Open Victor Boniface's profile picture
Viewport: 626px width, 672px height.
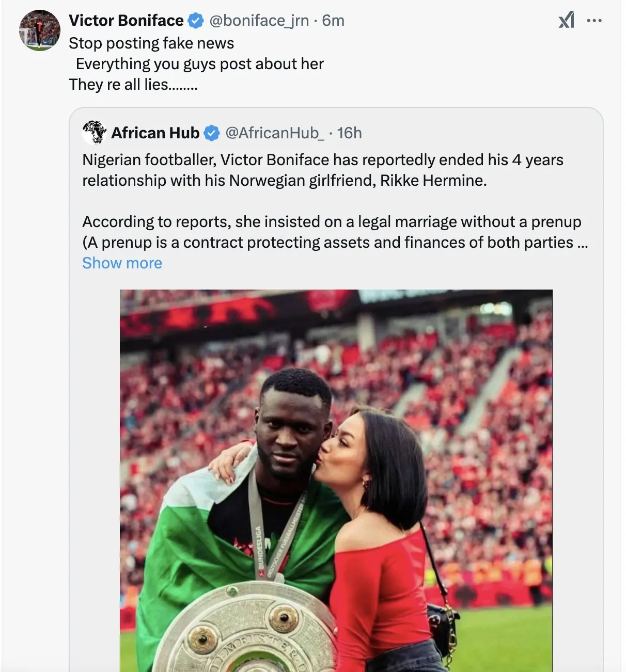(x=40, y=30)
